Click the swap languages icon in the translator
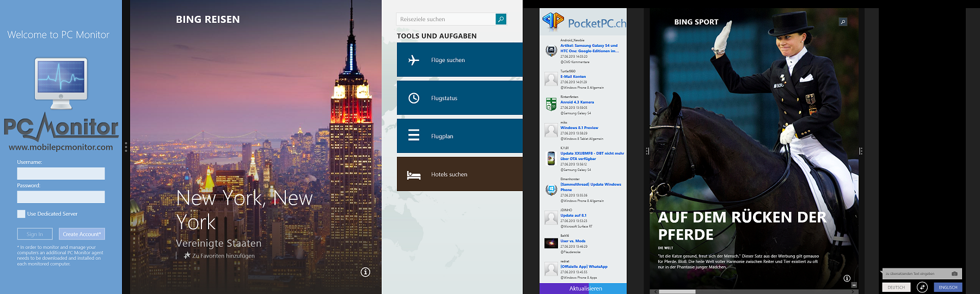980x294 pixels. (922, 287)
